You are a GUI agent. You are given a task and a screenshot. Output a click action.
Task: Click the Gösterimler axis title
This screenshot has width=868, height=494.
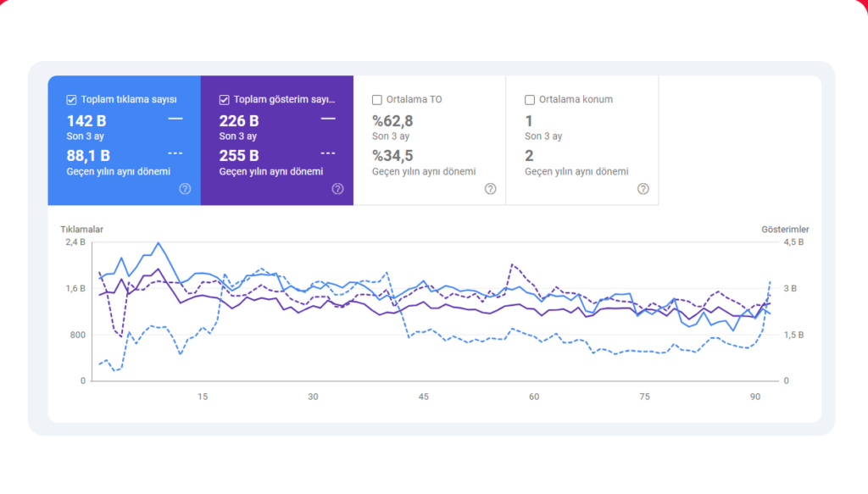click(x=785, y=229)
